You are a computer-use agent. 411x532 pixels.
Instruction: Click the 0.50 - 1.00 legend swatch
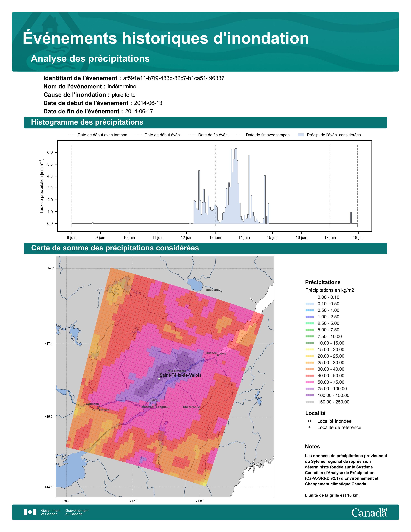click(x=310, y=310)
